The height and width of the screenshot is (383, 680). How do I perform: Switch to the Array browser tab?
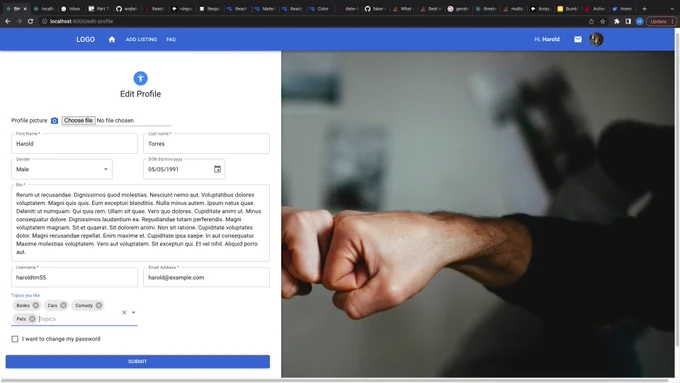point(540,9)
